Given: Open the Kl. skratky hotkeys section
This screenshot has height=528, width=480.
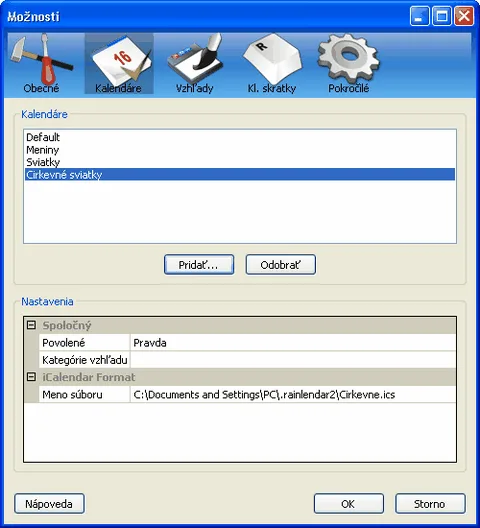Looking at the screenshot, I should pos(272,64).
